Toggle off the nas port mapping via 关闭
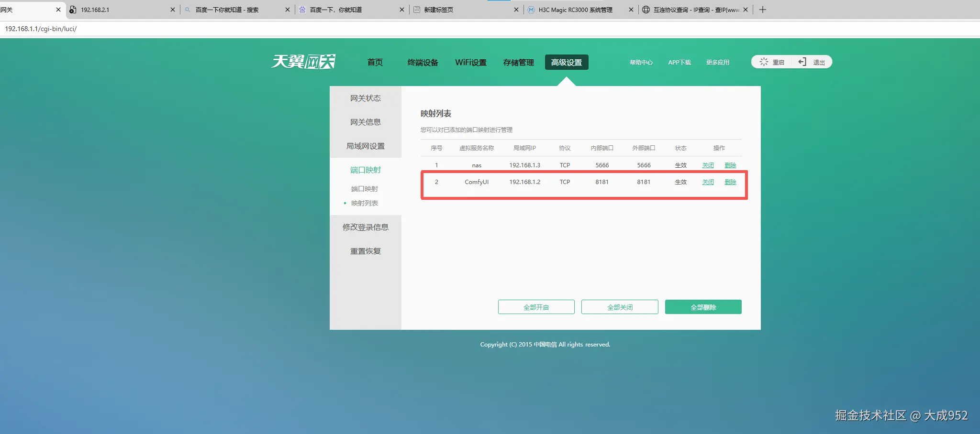 coord(708,165)
